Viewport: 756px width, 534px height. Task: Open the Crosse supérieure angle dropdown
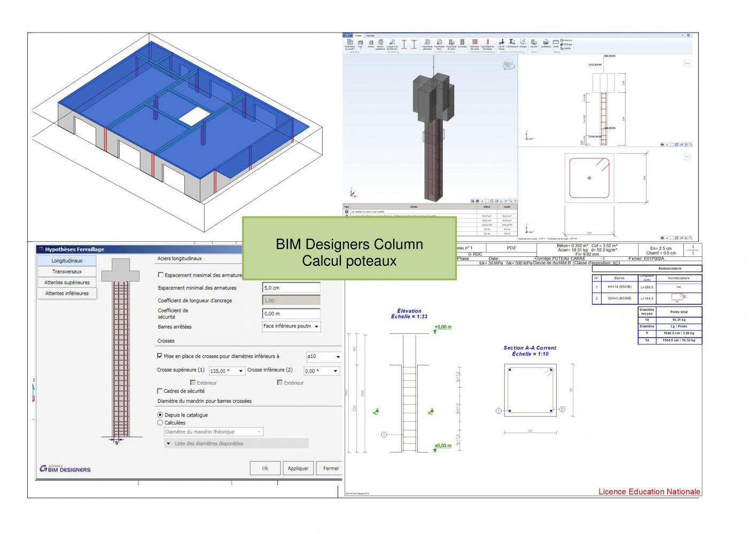pos(227,371)
